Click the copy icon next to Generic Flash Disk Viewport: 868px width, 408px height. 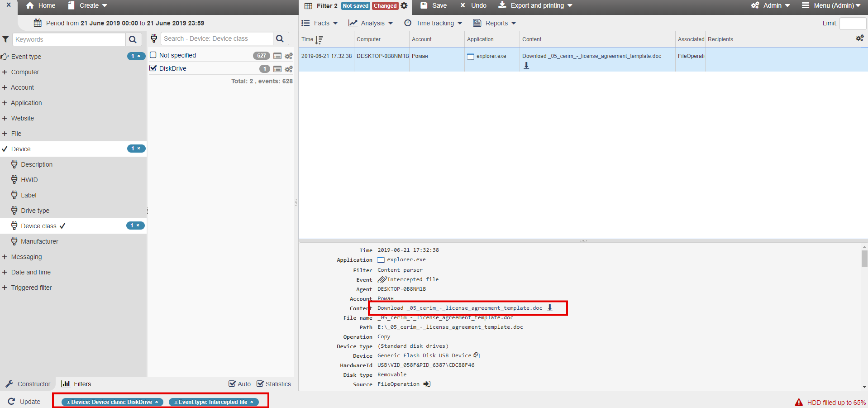[x=477, y=355]
